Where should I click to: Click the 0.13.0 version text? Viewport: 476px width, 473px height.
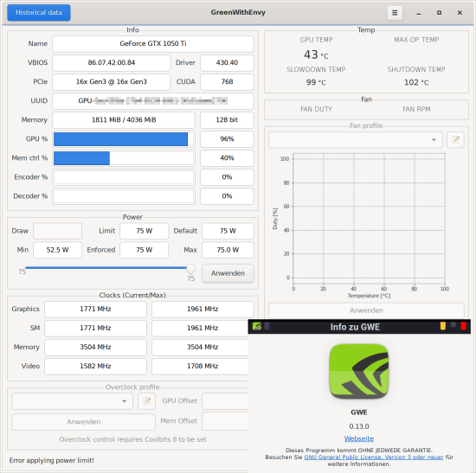(359, 426)
